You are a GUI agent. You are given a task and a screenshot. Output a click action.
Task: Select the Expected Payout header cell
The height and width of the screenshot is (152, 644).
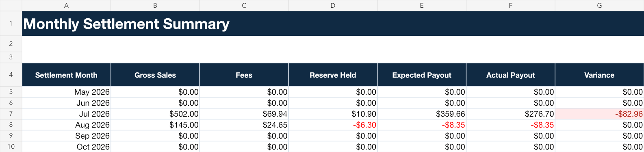click(x=422, y=75)
